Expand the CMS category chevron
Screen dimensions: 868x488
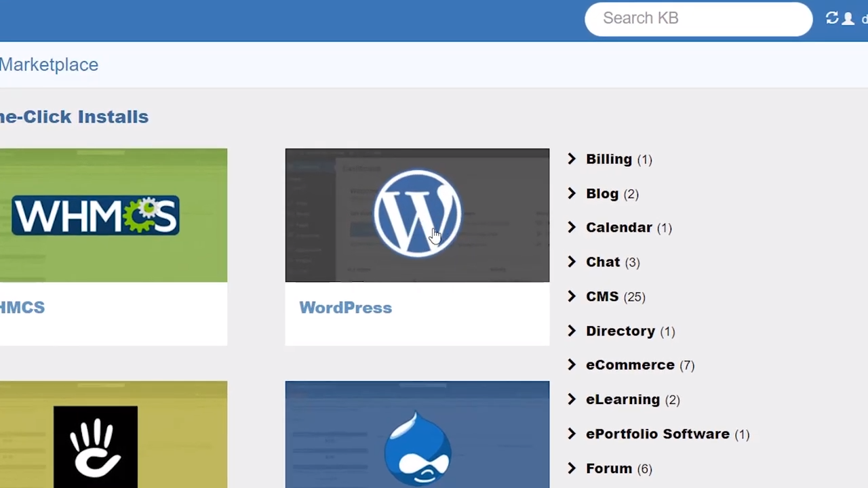(x=572, y=296)
